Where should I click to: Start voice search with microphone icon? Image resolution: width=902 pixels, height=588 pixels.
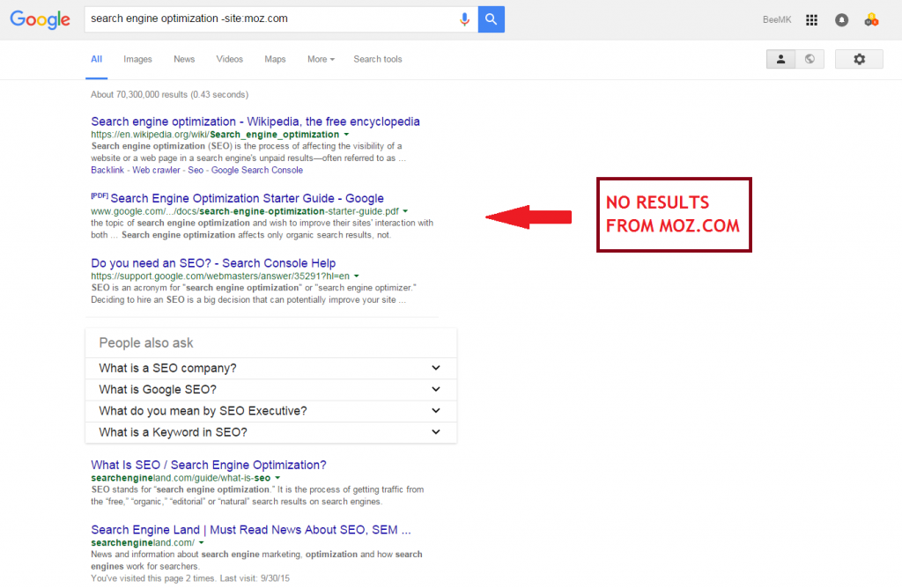pos(464,19)
